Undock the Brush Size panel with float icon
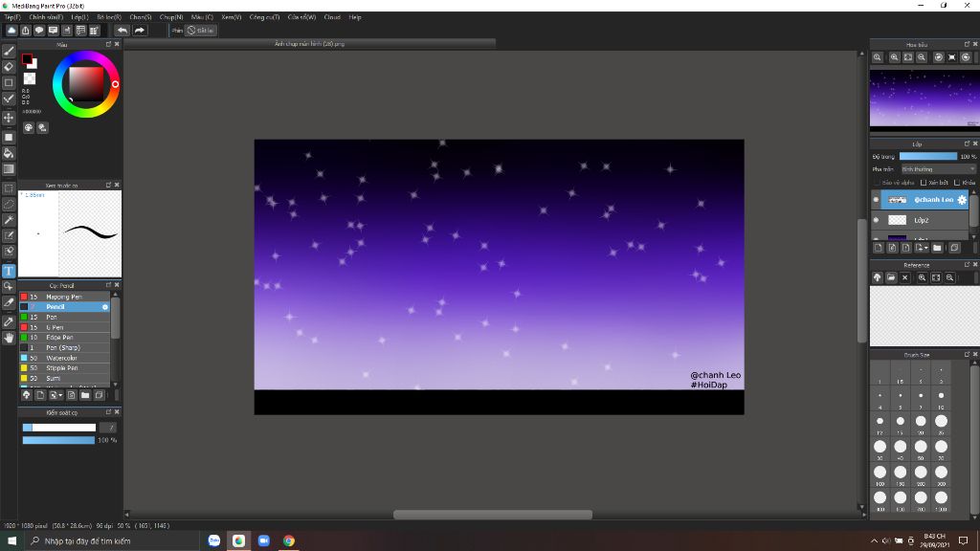The image size is (980, 551). tap(967, 354)
